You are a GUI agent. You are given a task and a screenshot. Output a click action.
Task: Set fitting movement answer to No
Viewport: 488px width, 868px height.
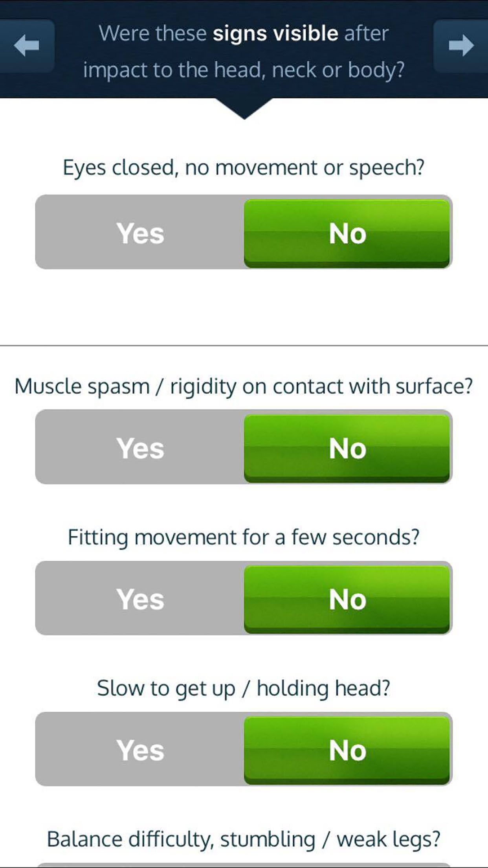347,599
